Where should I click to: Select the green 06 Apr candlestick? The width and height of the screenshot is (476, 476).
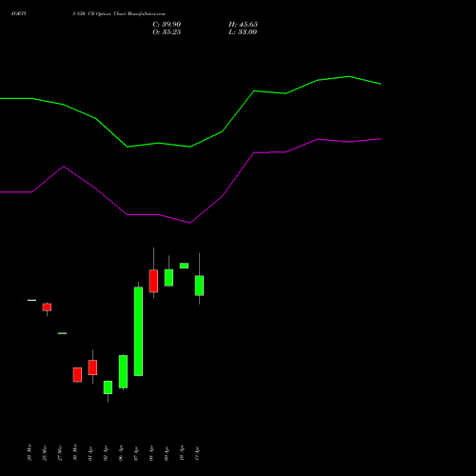click(123, 371)
